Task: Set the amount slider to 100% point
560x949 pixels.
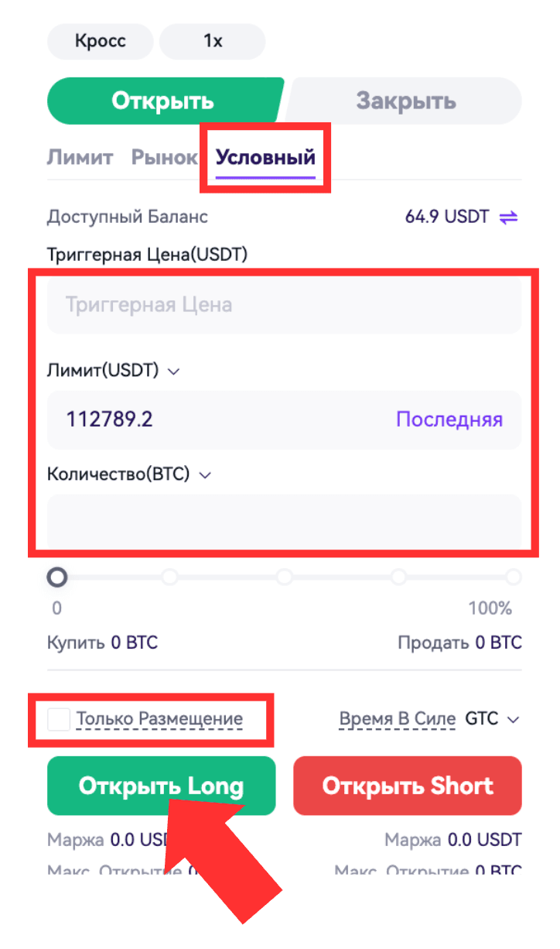Action: tap(513, 577)
